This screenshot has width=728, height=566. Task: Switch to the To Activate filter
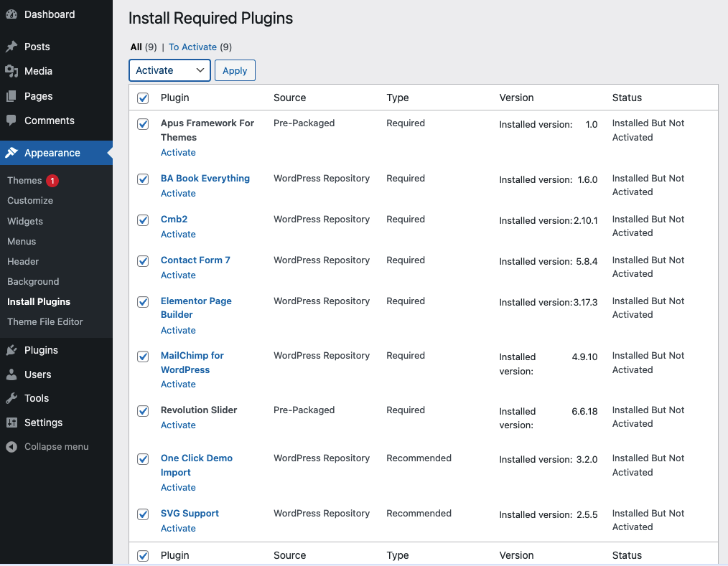[x=193, y=47]
